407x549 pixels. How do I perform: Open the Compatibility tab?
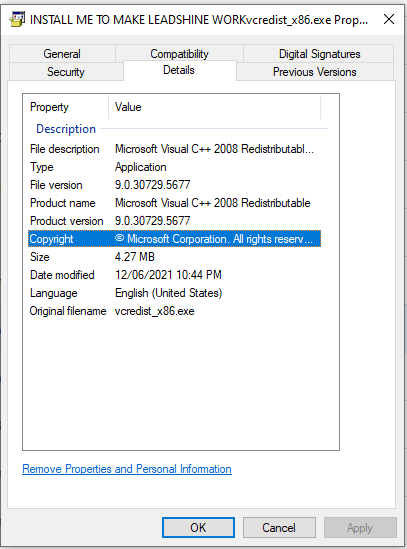pos(179,54)
